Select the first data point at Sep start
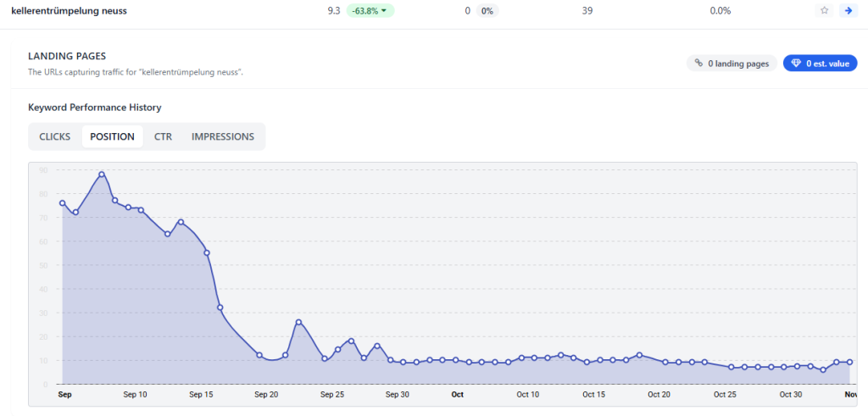The height and width of the screenshot is (416, 868). [63, 203]
